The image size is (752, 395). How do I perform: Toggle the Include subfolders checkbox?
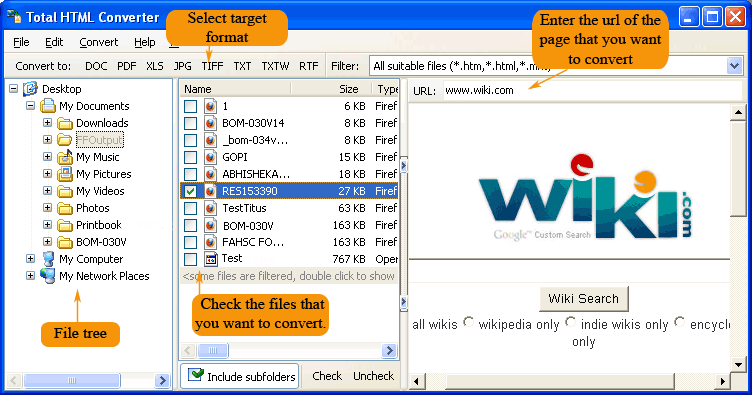tap(196, 375)
